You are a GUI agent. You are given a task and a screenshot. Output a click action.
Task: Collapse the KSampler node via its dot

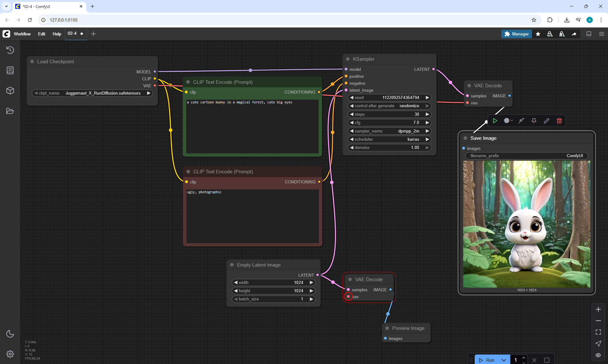pos(348,59)
